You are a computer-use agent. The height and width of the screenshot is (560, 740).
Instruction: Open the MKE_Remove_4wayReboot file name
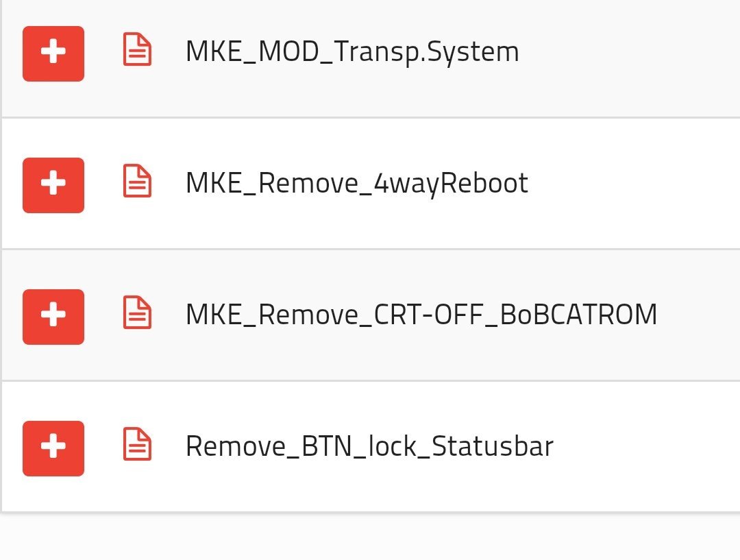point(357,184)
